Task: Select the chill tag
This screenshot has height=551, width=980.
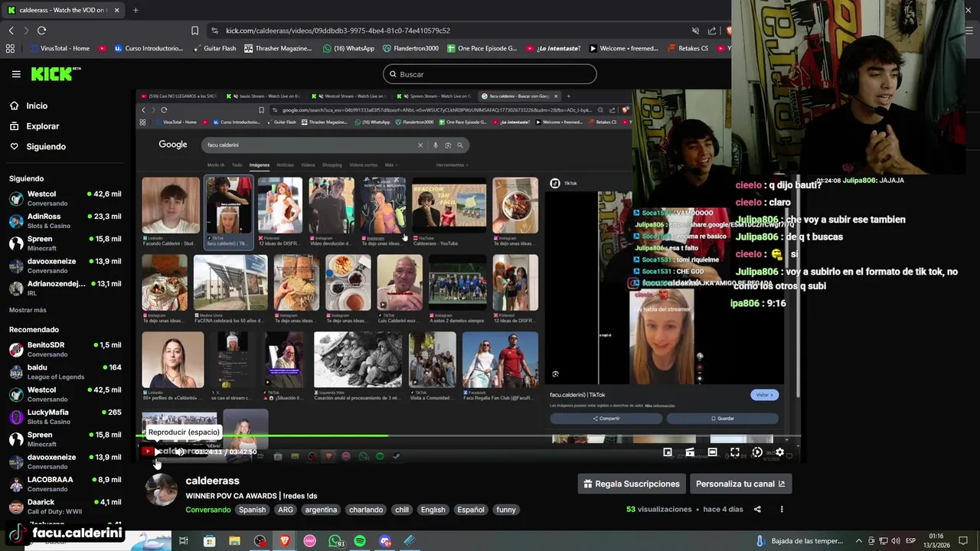Action: click(402, 510)
